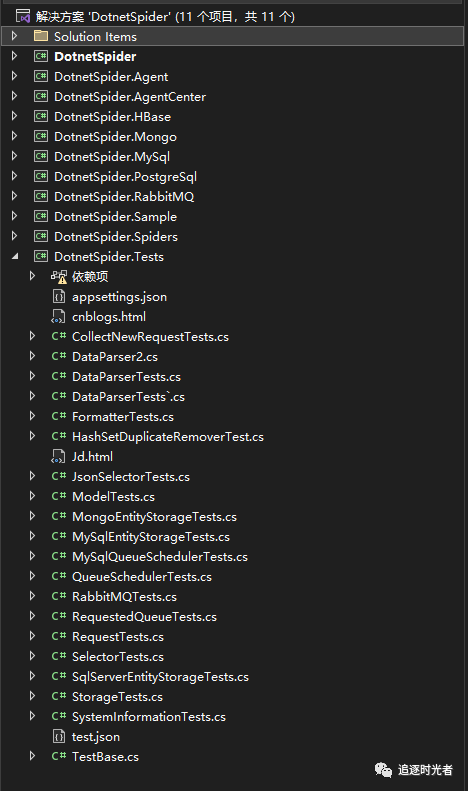This screenshot has height=791, width=468.
Task: Select the appsettings.json file
Action: pyautogui.click(x=120, y=297)
